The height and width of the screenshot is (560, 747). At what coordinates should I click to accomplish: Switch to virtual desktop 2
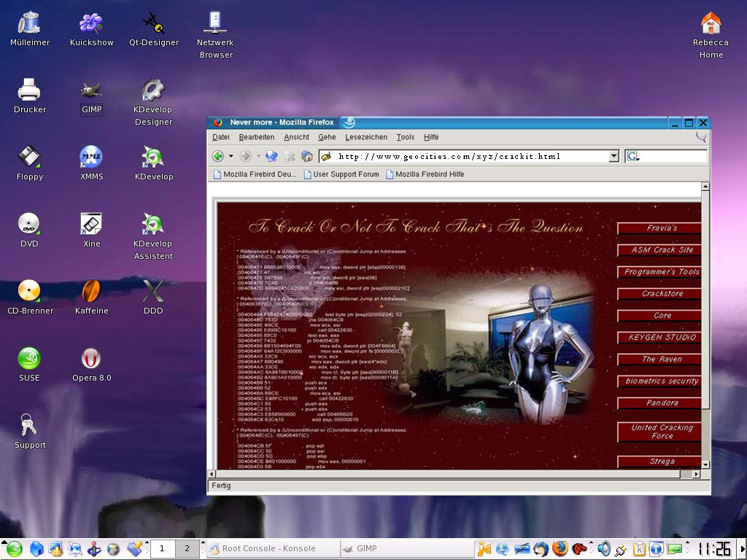[x=187, y=548]
